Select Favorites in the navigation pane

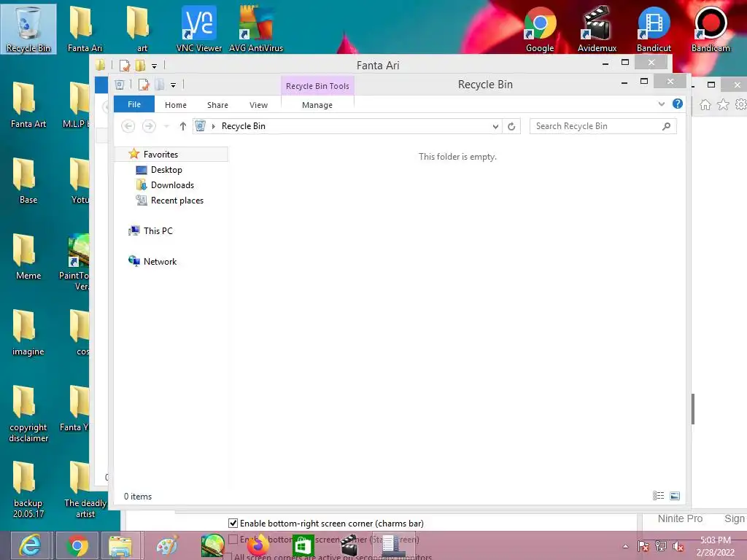point(160,155)
